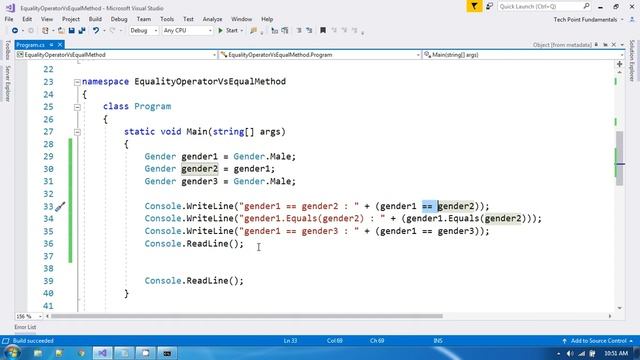Viewport: 640px width, 360px height.
Task: Click the Console.ReadLine(); text on line 39
Action: coord(194,281)
